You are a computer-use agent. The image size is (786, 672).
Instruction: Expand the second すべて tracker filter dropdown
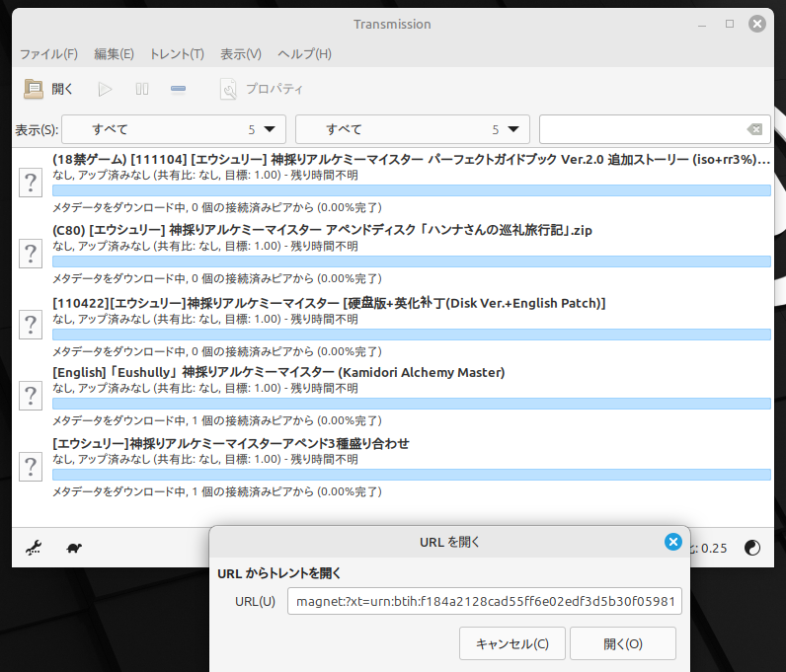413,129
